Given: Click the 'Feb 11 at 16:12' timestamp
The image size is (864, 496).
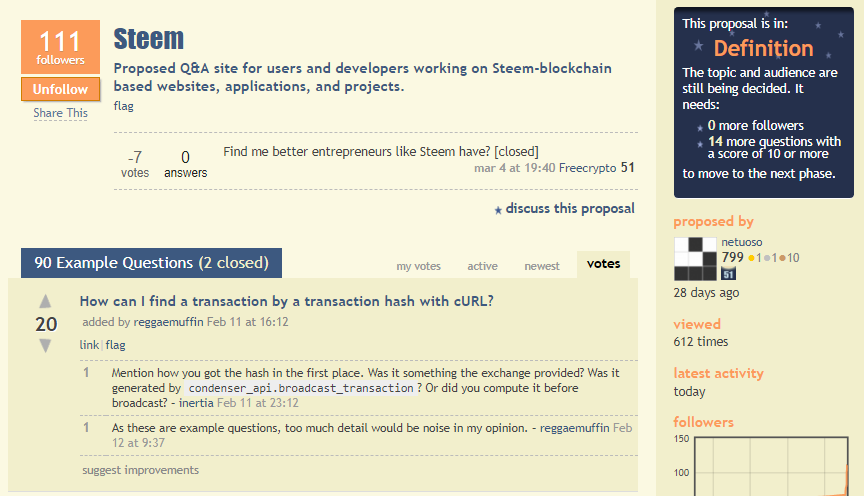Looking at the screenshot, I should point(247,322).
